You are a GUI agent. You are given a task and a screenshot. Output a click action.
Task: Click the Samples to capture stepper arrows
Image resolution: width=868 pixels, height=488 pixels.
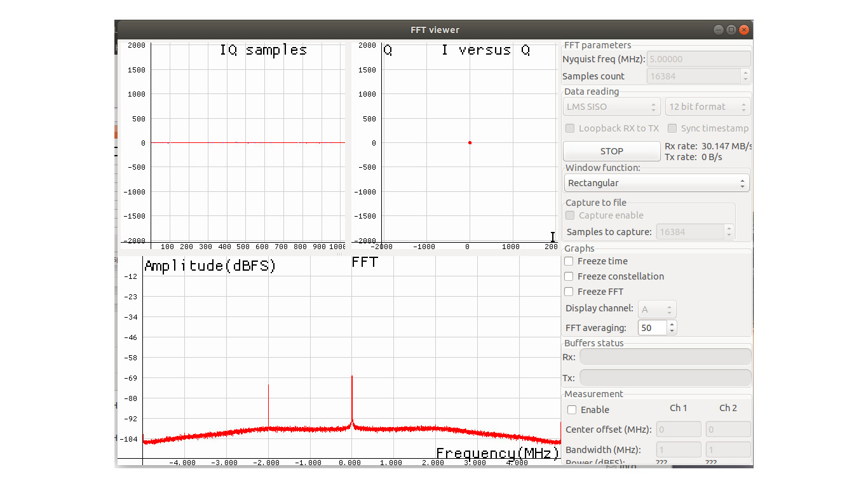tap(729, 232)
